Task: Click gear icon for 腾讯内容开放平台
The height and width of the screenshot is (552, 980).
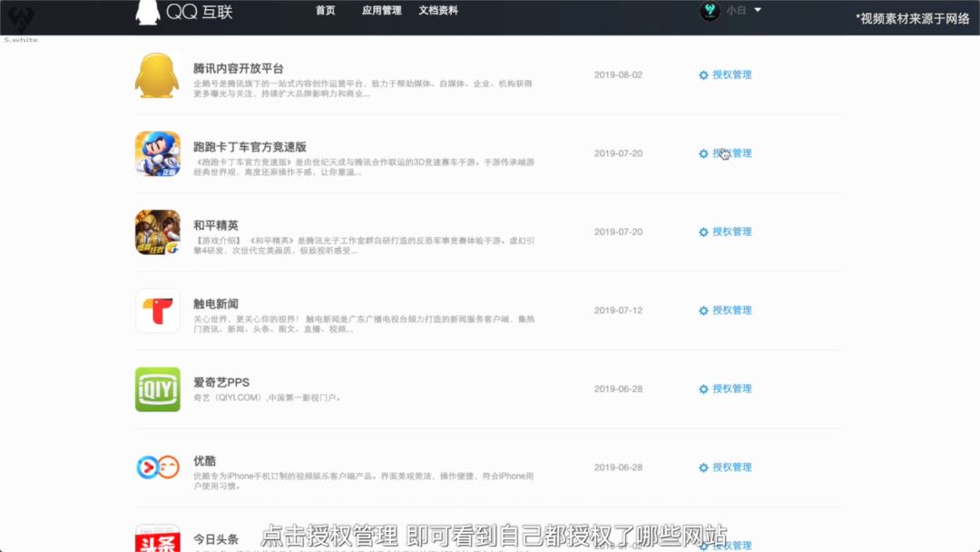Action: 703,75
